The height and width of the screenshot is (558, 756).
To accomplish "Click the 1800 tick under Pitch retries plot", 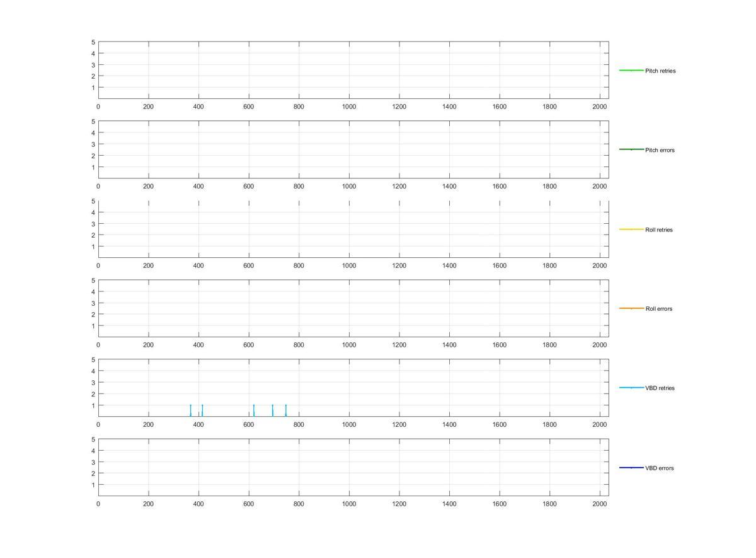I will tap(549, 107).
